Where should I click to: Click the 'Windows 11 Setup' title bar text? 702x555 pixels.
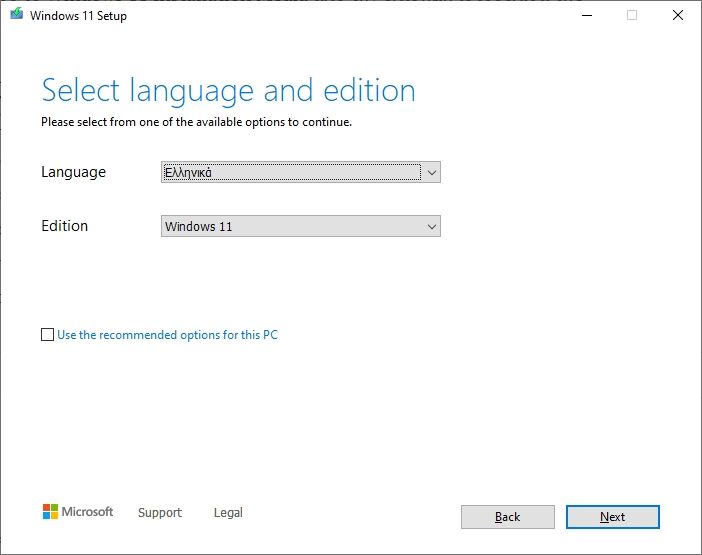click(78, 16)
